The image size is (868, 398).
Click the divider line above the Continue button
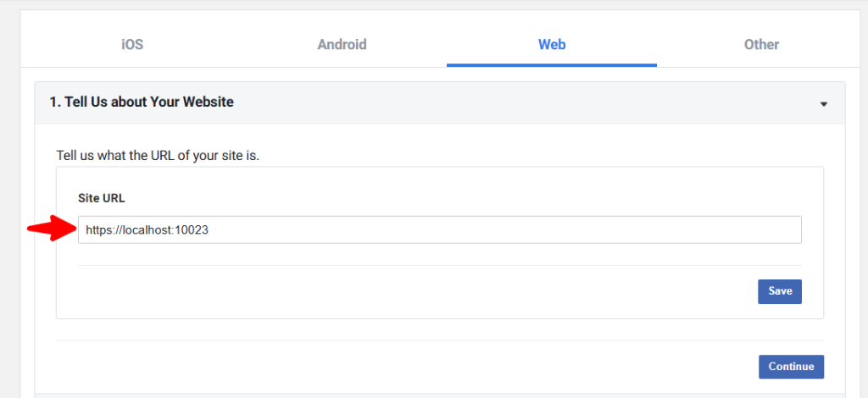pos(439,340)
